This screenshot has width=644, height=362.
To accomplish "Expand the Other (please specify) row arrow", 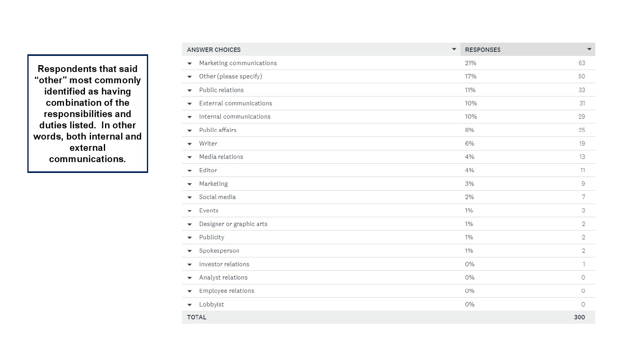I will (x=190, y=77).
